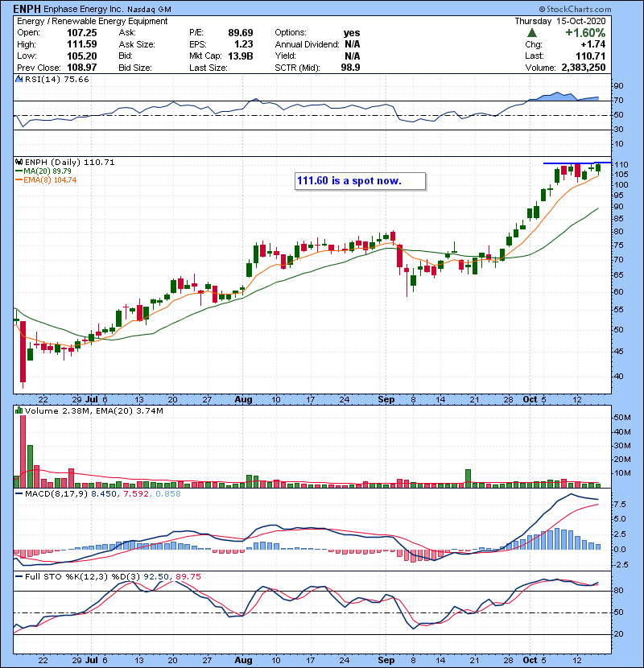Click the Prev Close value 108.97
Screen dimensions: 644x668
tap(82, 68)
